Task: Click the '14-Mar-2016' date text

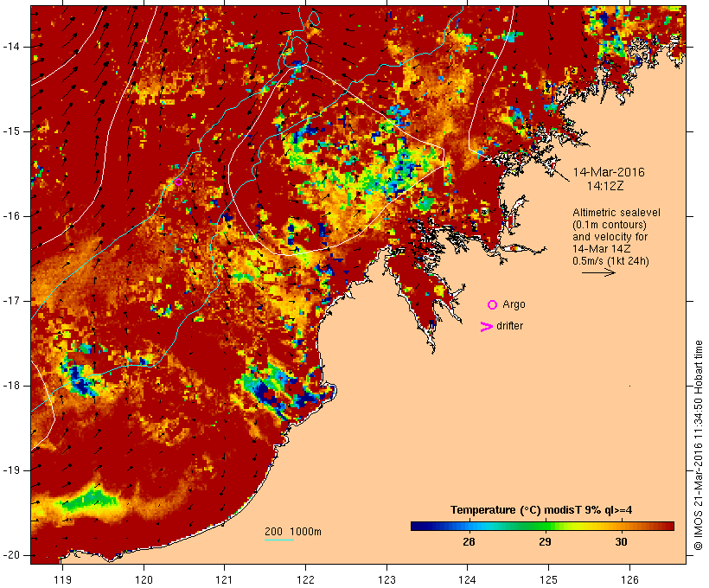Action: 609,172
